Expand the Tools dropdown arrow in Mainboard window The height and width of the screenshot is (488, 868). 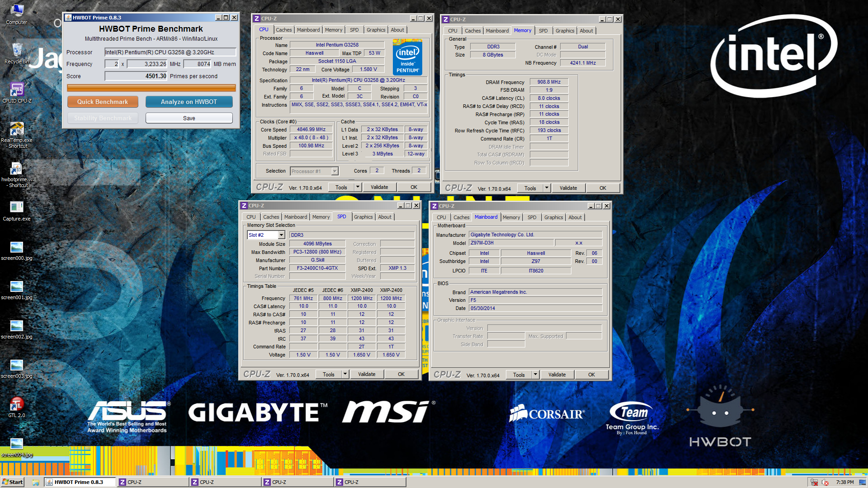(535, 375)
